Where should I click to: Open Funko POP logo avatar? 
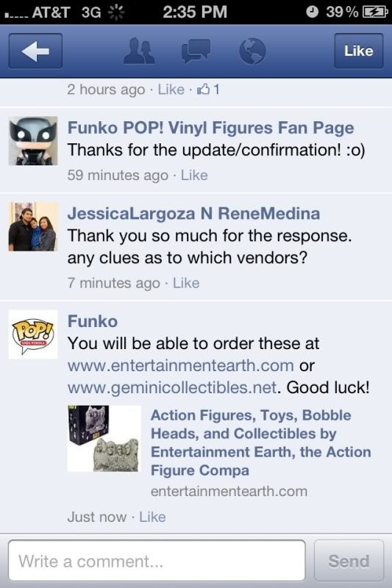click(33, 334)
